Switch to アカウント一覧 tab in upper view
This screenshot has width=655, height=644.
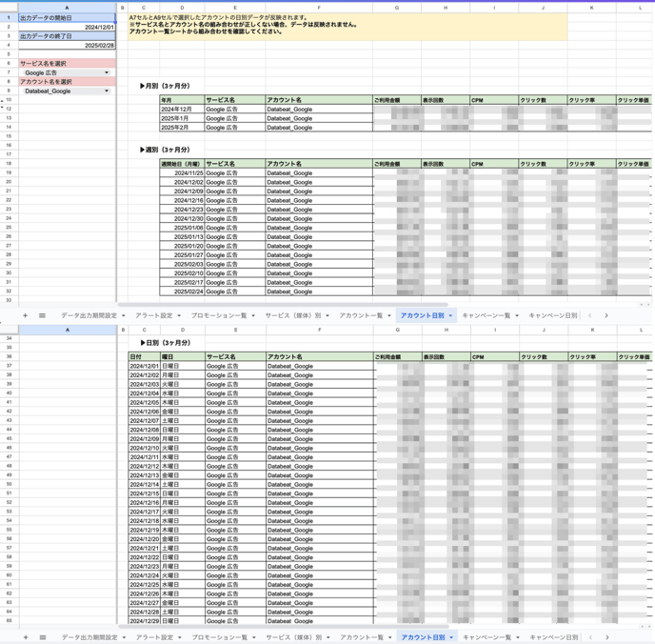coord(361,315)
